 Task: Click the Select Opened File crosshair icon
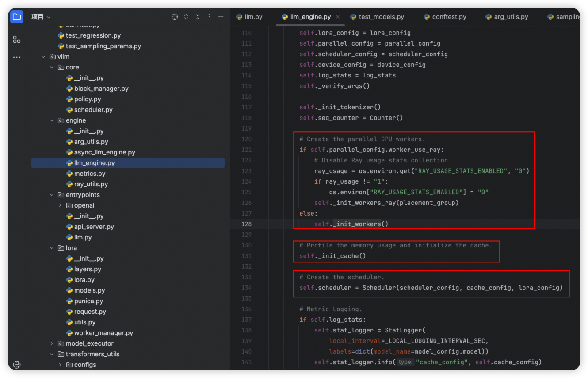click(175, 17)
